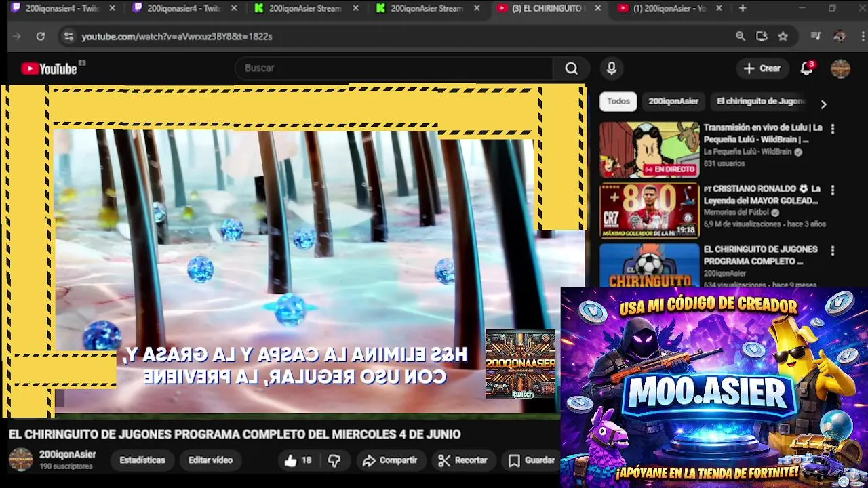Open a new browser tab with plus
This screenshot has width=868, height=488.
click(743, 8)
